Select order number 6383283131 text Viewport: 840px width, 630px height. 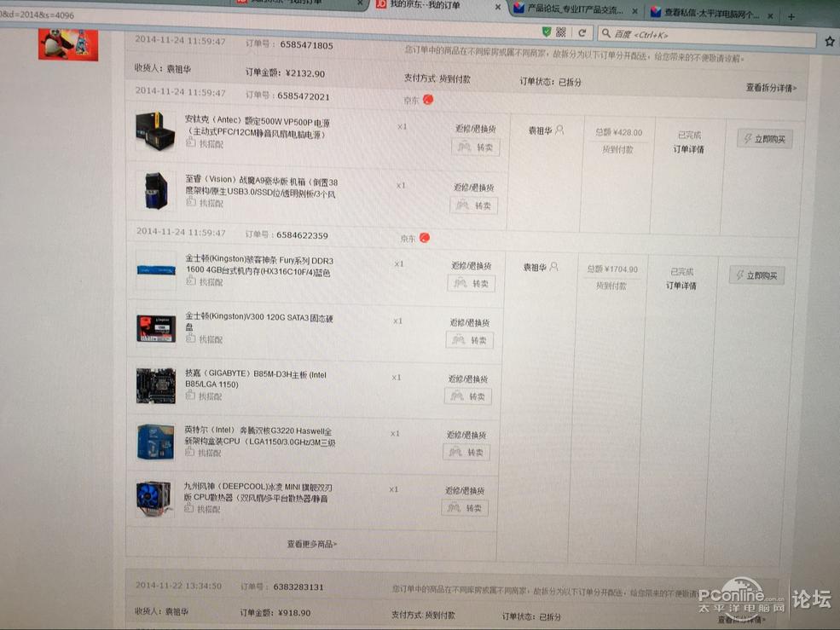click(298, 587)
